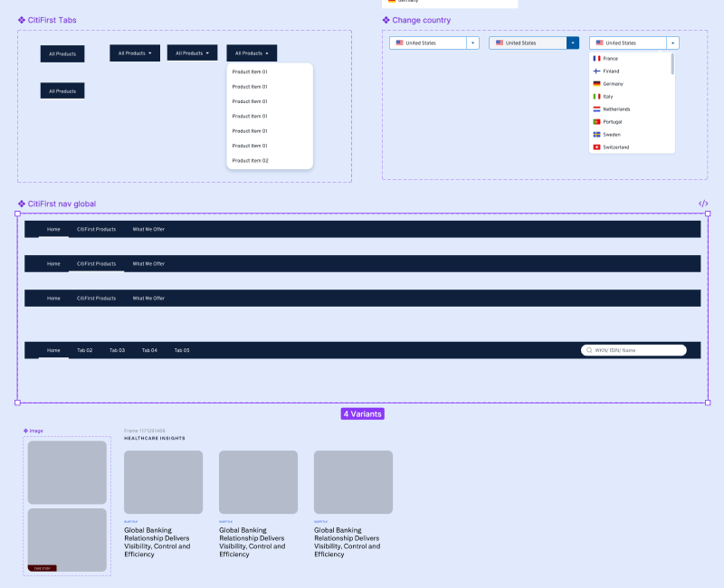Click the HEALTHCARE INSIGHTS heading
The image size is (724, 588).
[x=155, y=438]
